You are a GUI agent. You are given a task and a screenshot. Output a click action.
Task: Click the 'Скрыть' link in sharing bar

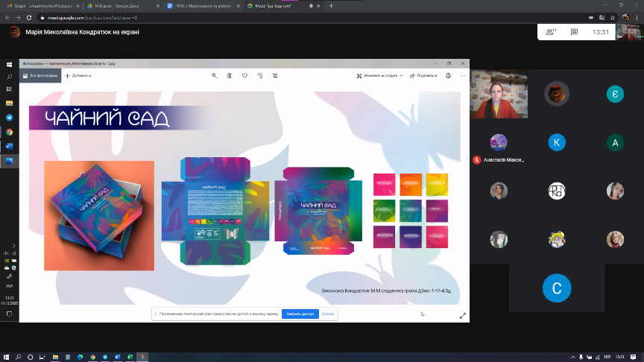328,314
